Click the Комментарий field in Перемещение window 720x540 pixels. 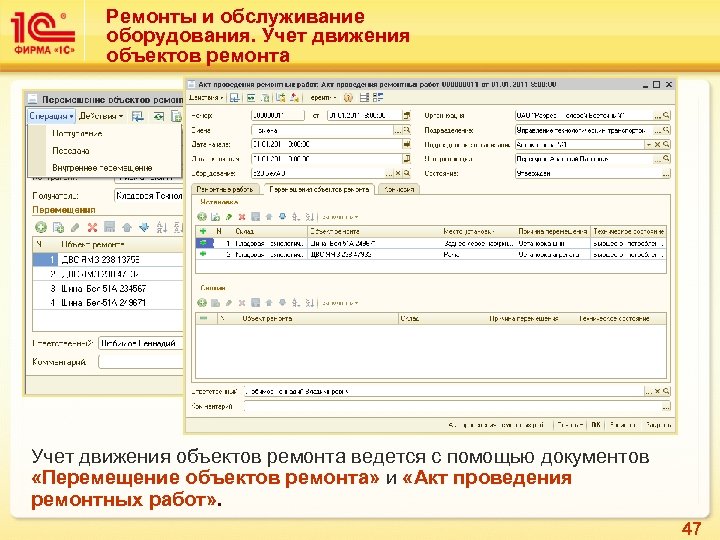click(141, 362)
